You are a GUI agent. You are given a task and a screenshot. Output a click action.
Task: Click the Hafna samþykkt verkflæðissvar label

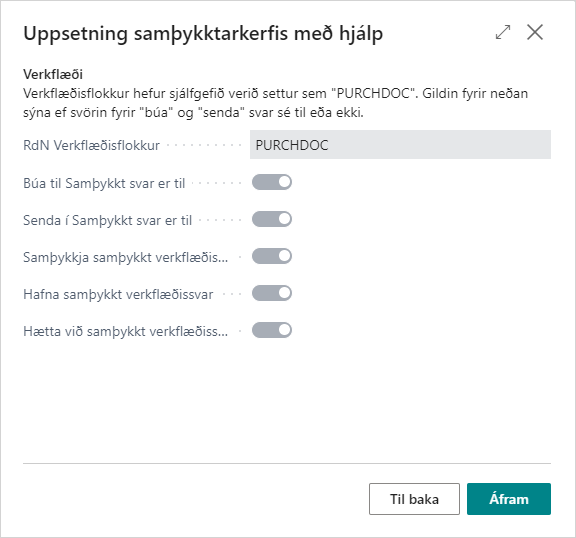tap(118, 295)
